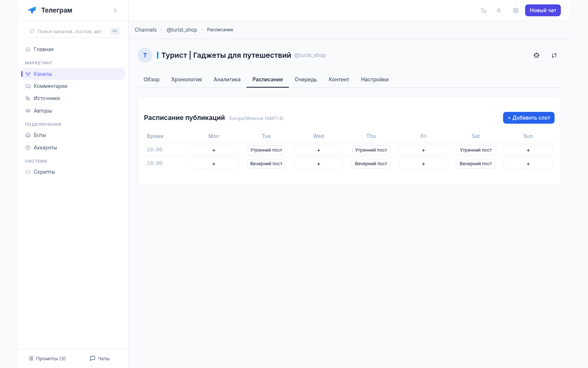
Task: Click the bot icon beside channel title
Action: [537, 55]
